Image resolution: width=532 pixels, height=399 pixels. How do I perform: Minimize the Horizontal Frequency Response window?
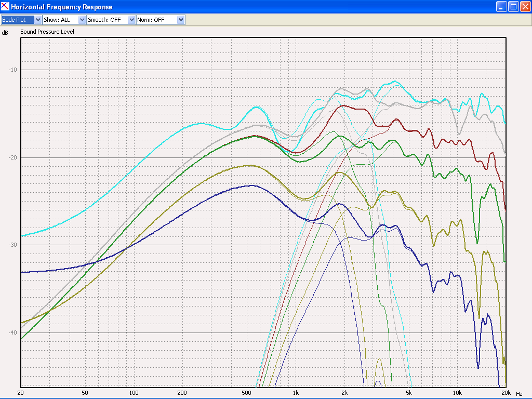coord(501,6)
